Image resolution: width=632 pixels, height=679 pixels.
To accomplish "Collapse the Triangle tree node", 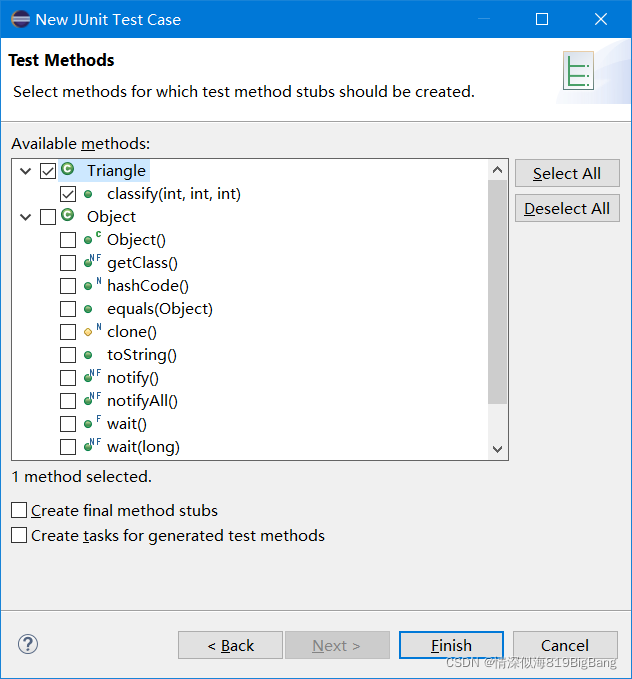I will pyautogui.click(x=26, y=171).
